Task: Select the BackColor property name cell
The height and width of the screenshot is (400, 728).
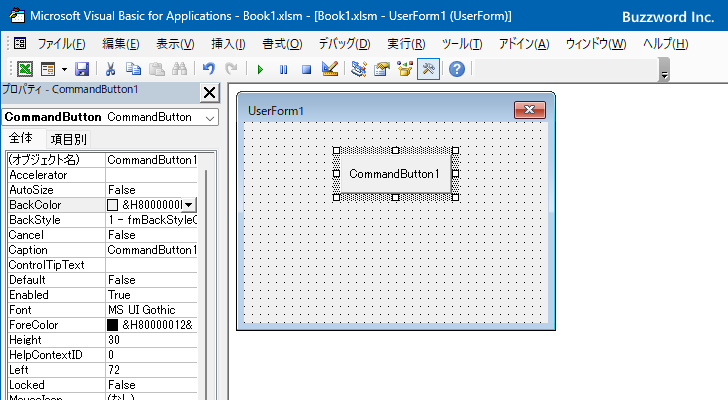Action: coord(56,205)
